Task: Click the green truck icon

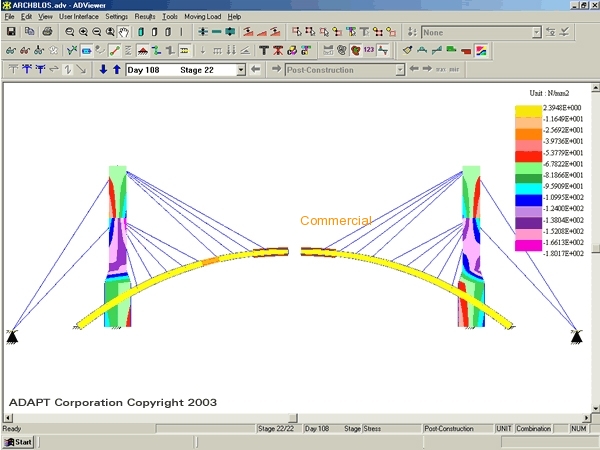Action: [x=452, y=50]
